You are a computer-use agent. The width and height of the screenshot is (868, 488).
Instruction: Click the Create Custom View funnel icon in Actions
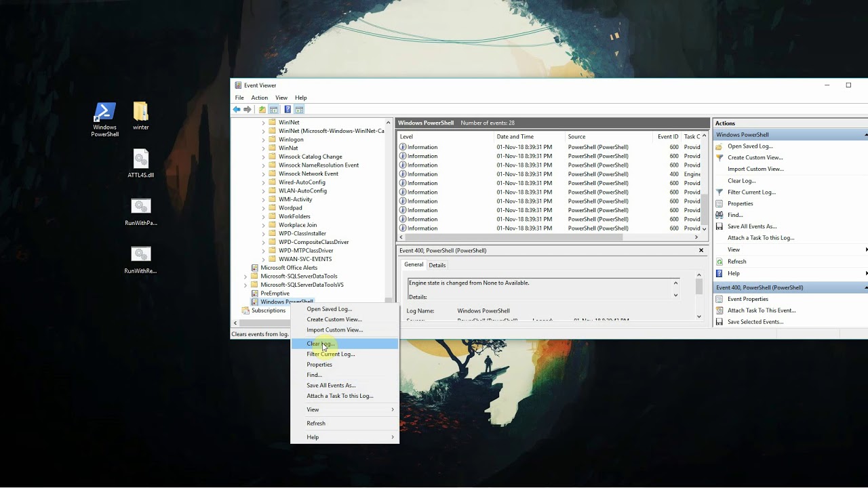pyautogui.click(x=719, y=158)
